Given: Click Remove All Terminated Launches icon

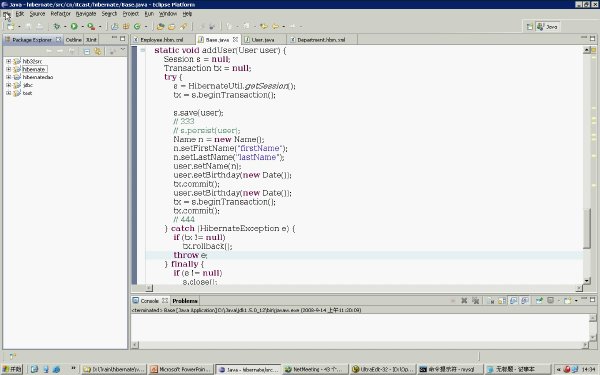Looking at the screenshot, I should [476, 301].
